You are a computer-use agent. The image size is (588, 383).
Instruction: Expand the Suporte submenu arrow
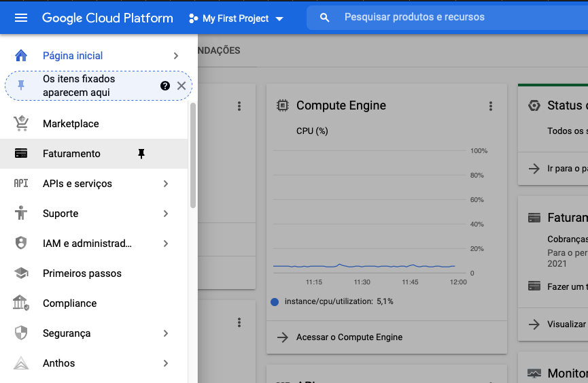coord(166,214)
